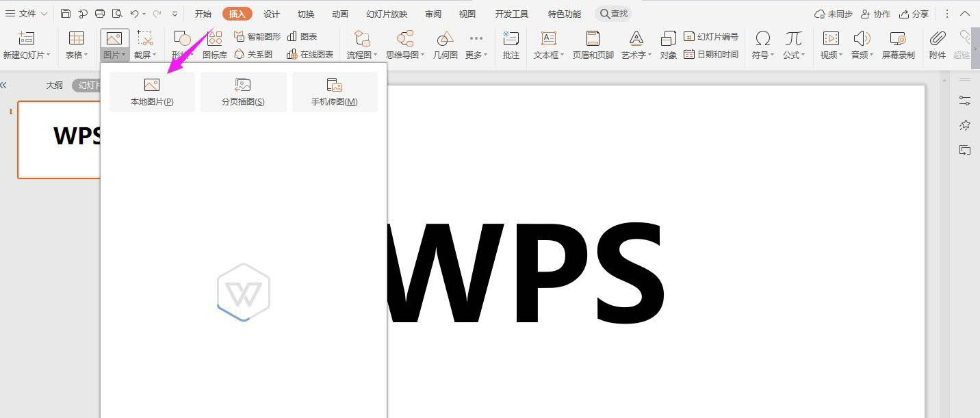This screenshot has height=418, width=980.
Task: Click the Audio (音频) speaker icon
Action: coord(862,38)
